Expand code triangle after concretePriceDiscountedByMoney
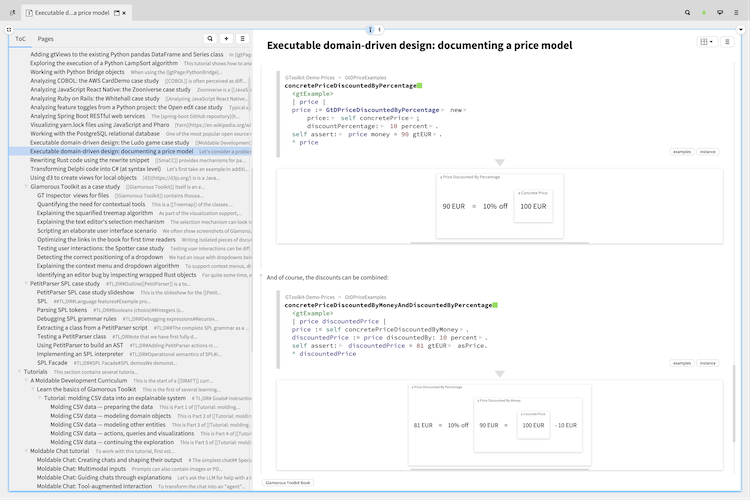Image resolution: width=750 pixels, height=500 pixels. point(462,330)
